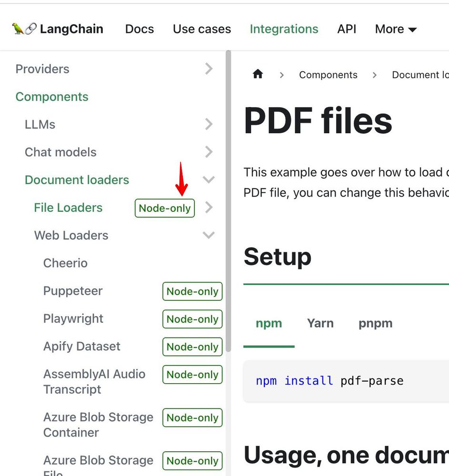This screenshot has height=476, width=449.
Task: Expand the Providers sidebar section
Action: (209, 69)
